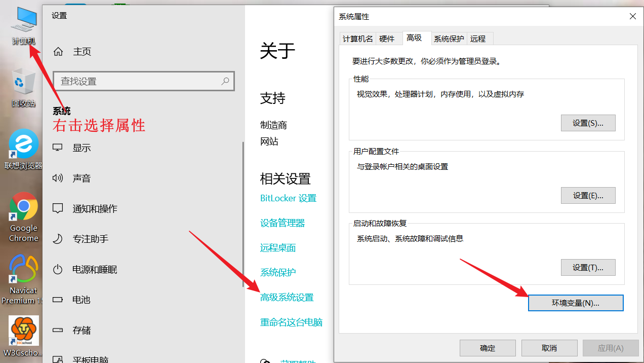The image size is (644, 363).
Task: Open the 专注助手 settings page
Action: pos(143,239)
